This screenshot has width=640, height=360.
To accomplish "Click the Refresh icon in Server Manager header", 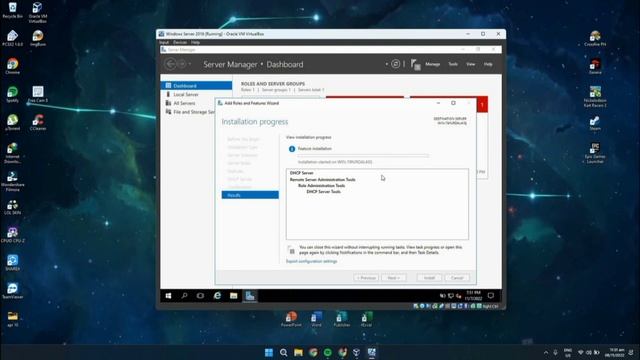I will point(396,64).
